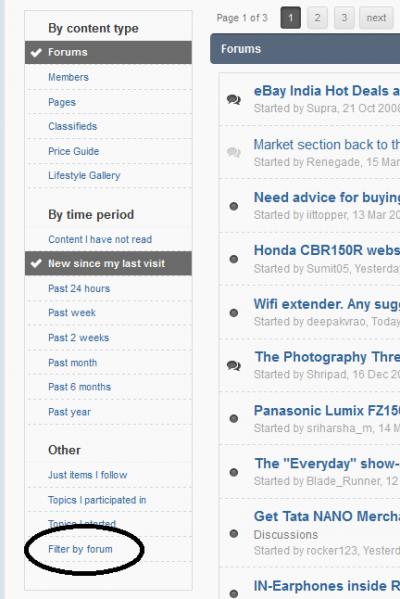Click dot icon beside Honda CBR150R topic
Viewport: 400px width, 599px height.
pyautogui.click(x=234, y=259)
